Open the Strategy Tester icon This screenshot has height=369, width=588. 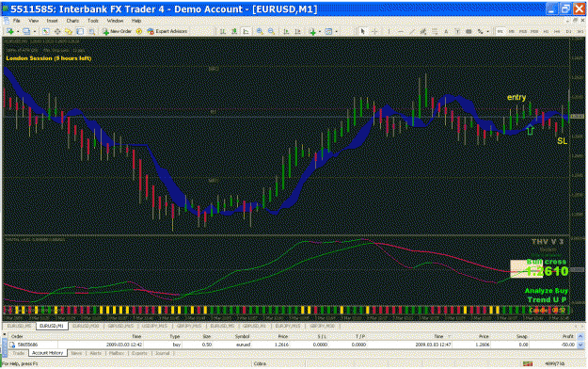click(x=91, y=31)
